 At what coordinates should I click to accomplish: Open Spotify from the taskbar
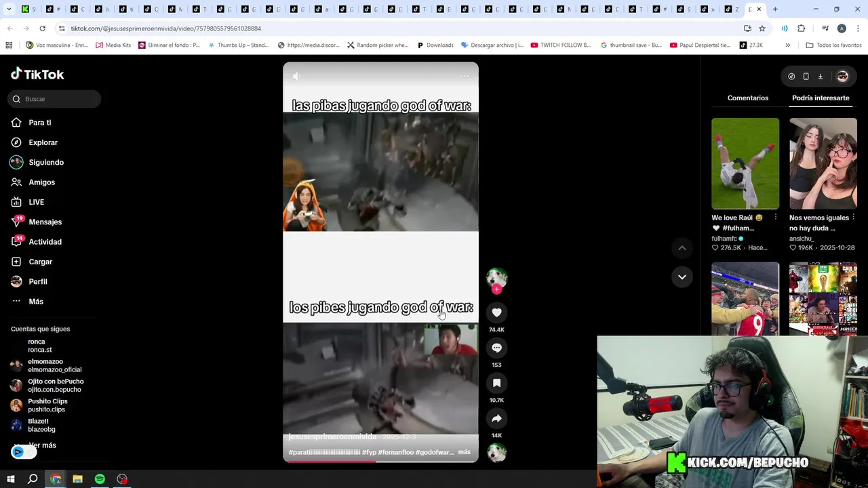100,479
